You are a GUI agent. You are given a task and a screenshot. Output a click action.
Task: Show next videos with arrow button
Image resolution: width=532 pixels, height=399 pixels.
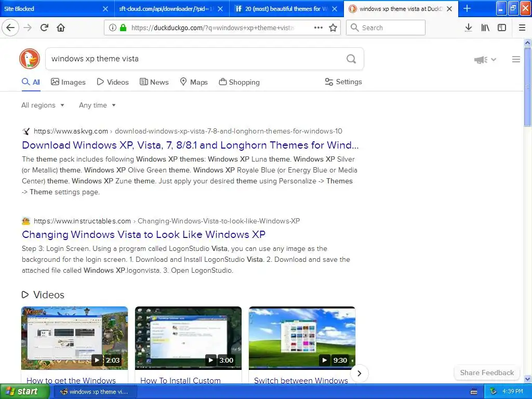click(360, 374)
